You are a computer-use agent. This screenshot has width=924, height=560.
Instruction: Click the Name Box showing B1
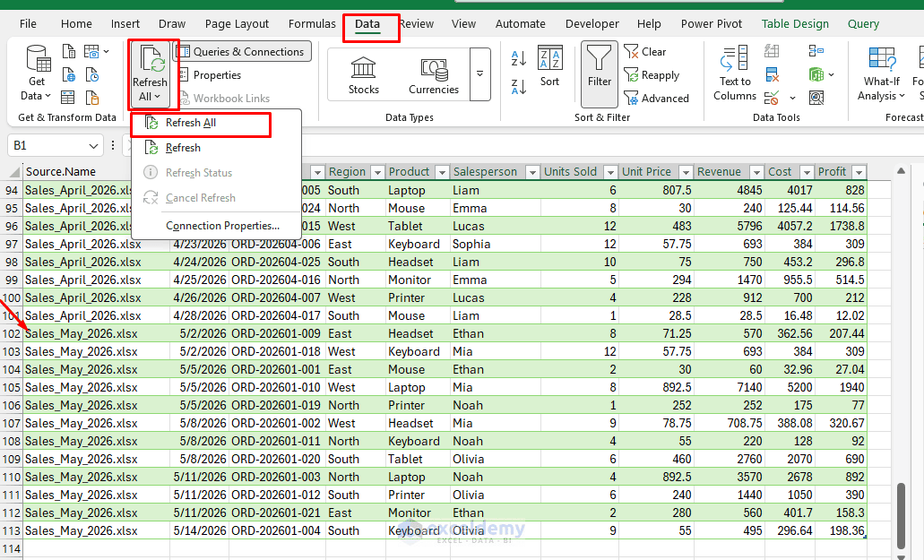(54, 145)
